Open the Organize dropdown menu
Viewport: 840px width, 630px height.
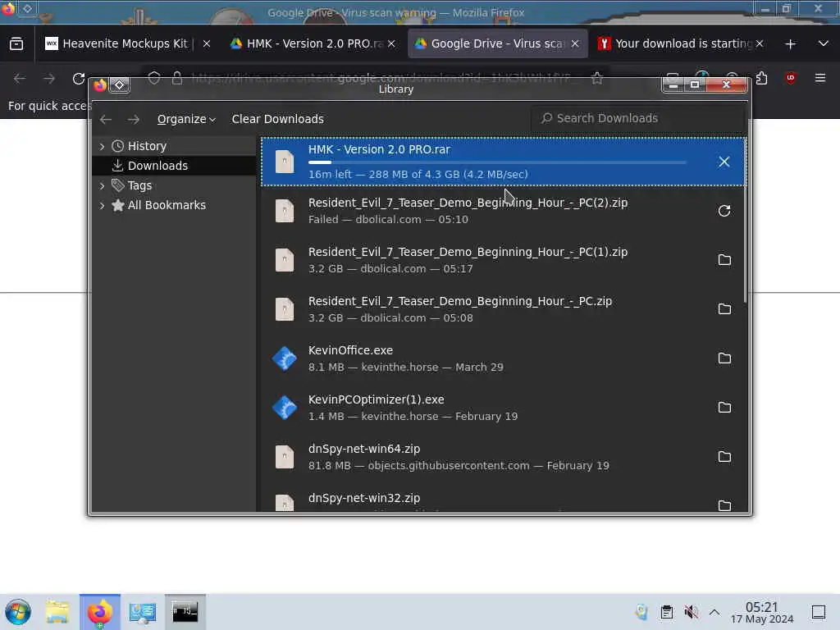point(186,119)
